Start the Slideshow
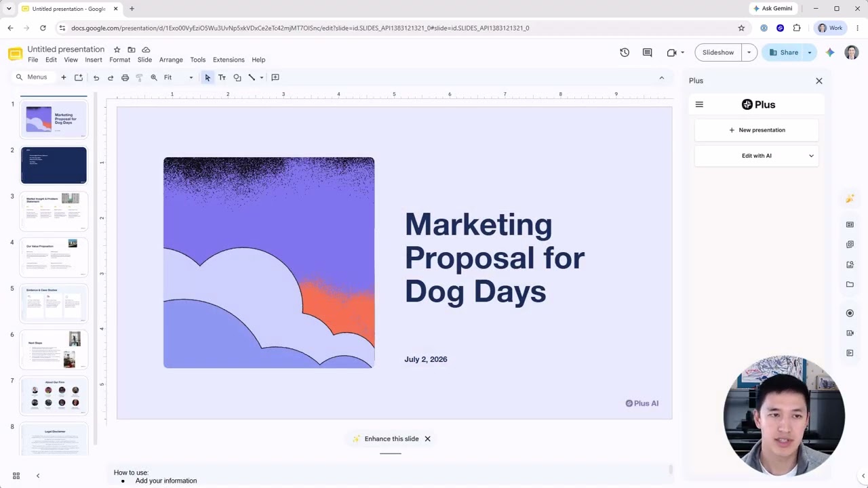 [x=718, y=52]
